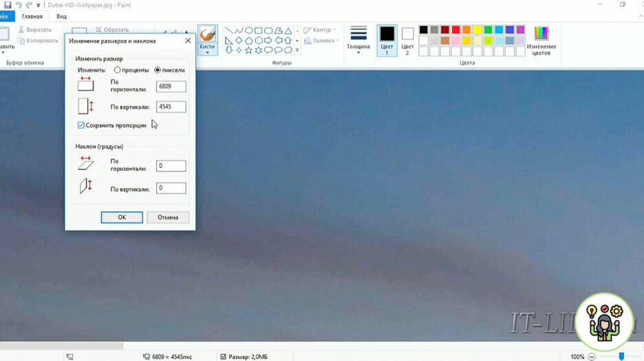Click status bar text '6809 × 4545пкс'
644x361 pixels.
[172, 356]
